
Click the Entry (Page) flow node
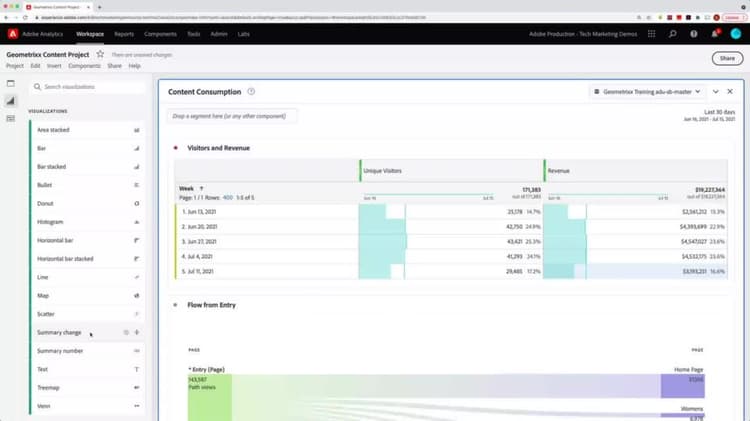point(210,397)
